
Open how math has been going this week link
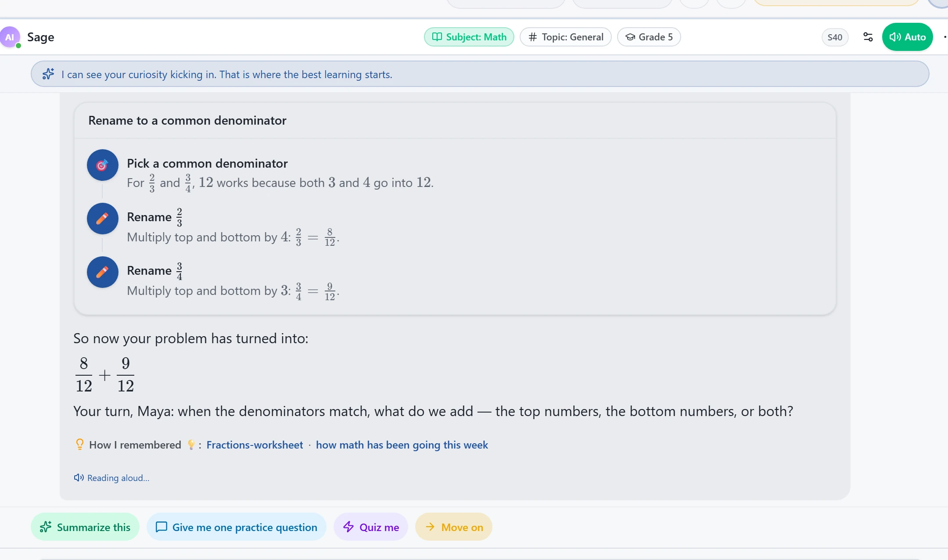point(402,445)
